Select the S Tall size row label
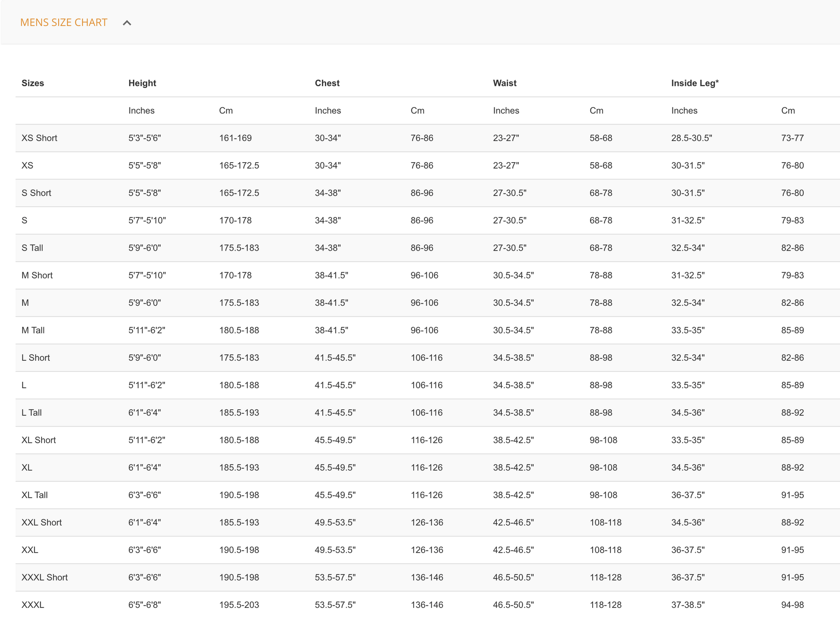The image size is (840, 619). [x=32, y=248]
